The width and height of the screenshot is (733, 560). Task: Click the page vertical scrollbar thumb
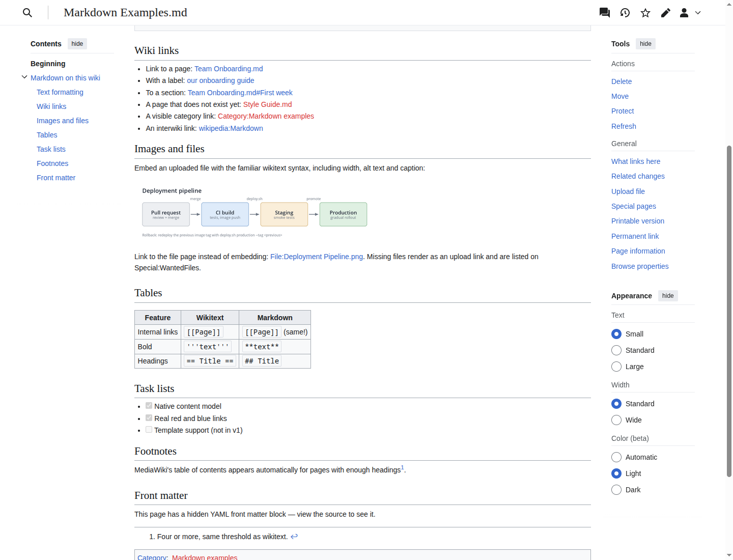(x=729, y=311)
